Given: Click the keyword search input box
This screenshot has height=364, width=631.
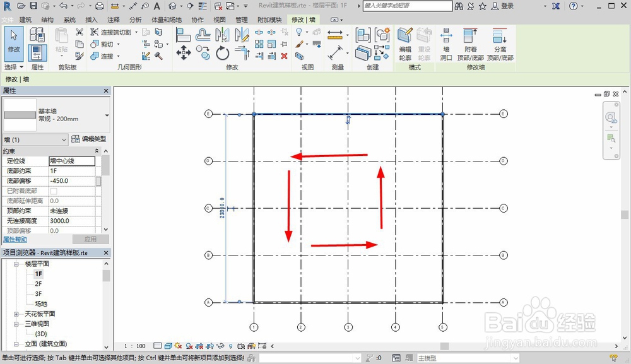Looking at the screenshot, I should coord(408,6).
